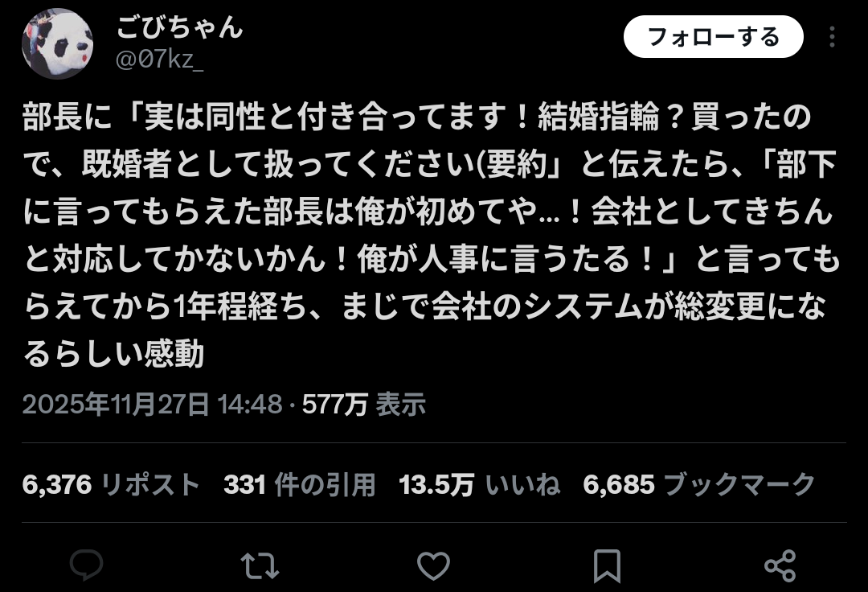Like the tweet with the heart icon

[x=433, y=566]
